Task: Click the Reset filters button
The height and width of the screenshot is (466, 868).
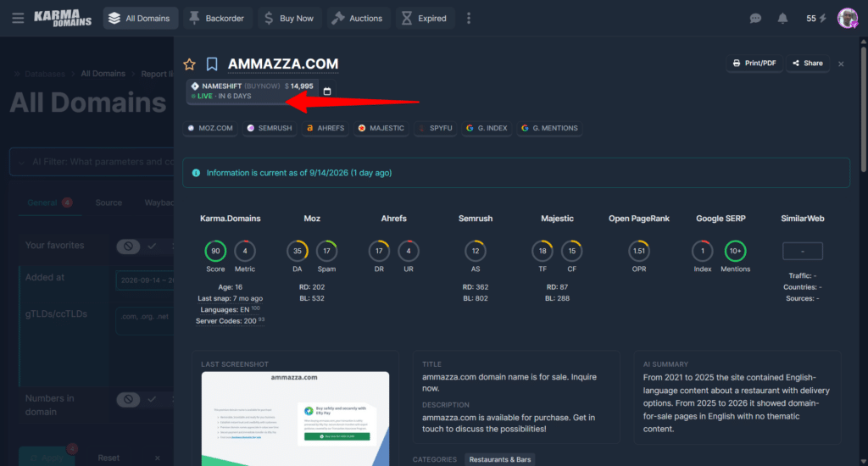Action: coord(108,458)
